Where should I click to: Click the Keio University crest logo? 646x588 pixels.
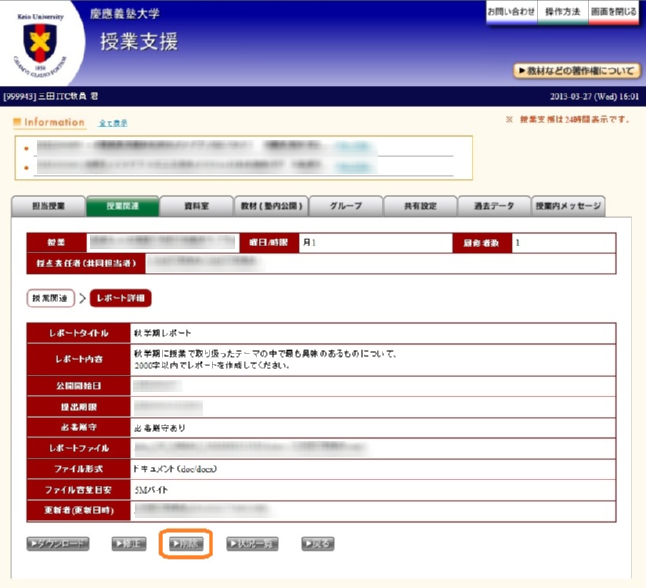42,43
